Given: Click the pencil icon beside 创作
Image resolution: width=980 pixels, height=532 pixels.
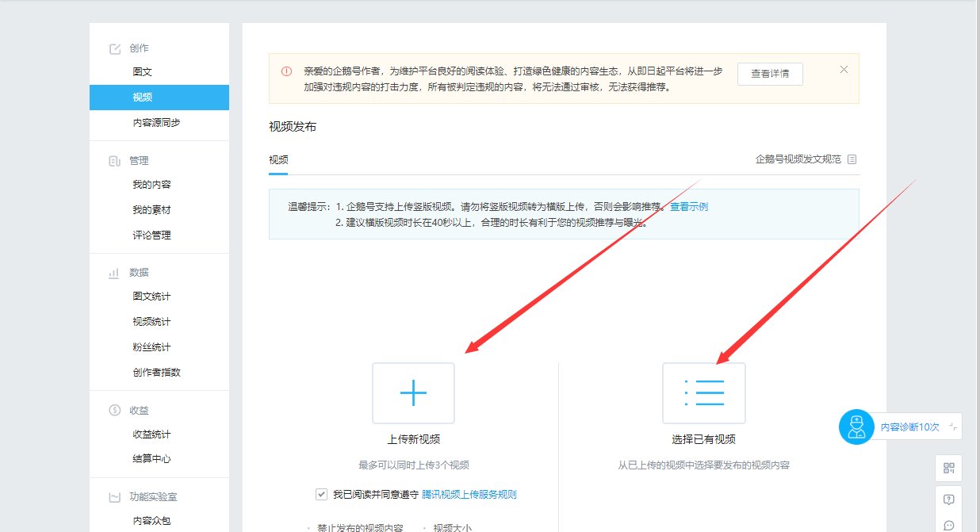Looking at the screenshot, I should click(113, 48).
